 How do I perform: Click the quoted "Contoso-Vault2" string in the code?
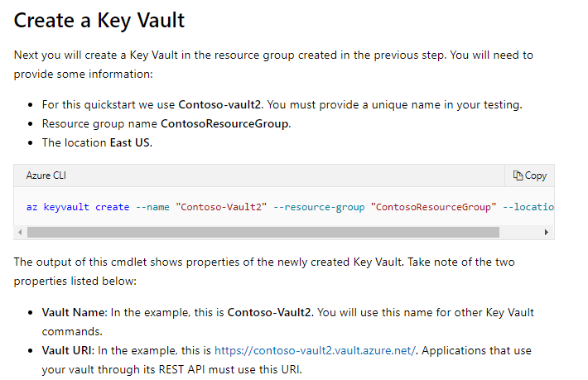221,206
